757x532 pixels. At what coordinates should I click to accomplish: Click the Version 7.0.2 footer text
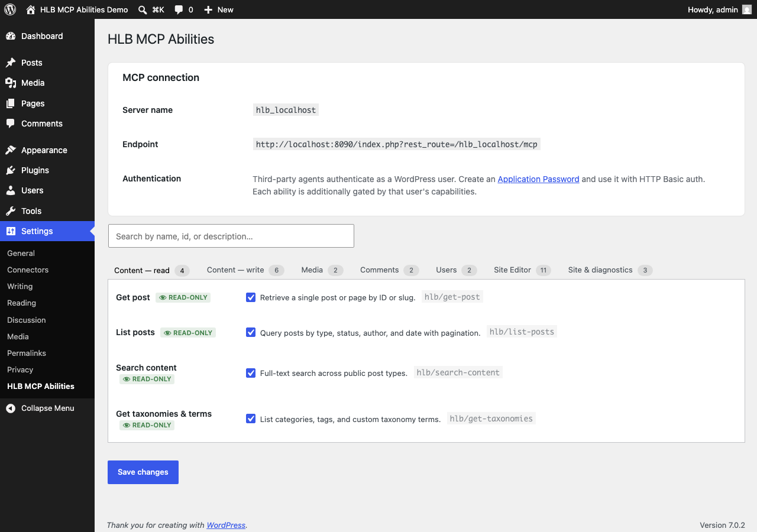tap(722, 525)
